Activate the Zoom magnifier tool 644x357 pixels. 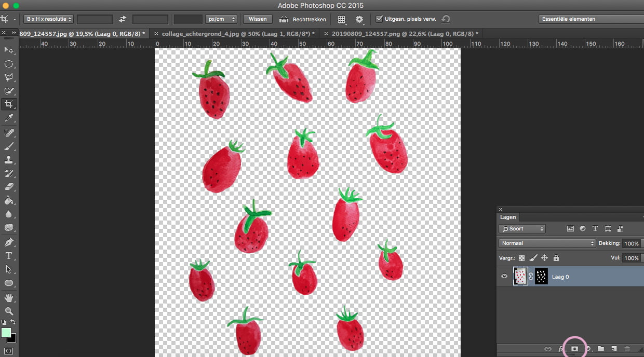point(9,311)
